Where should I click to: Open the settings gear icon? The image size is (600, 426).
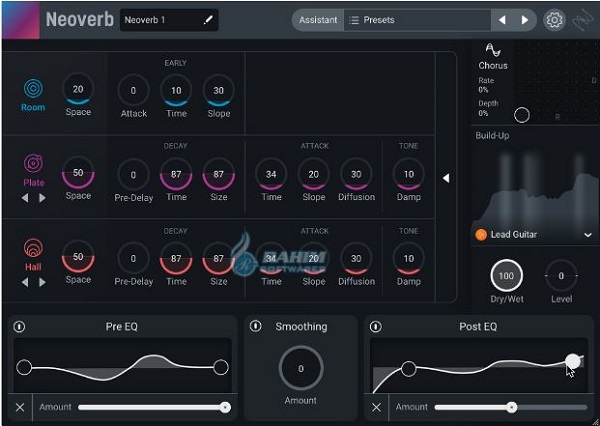tap(553, 20)
